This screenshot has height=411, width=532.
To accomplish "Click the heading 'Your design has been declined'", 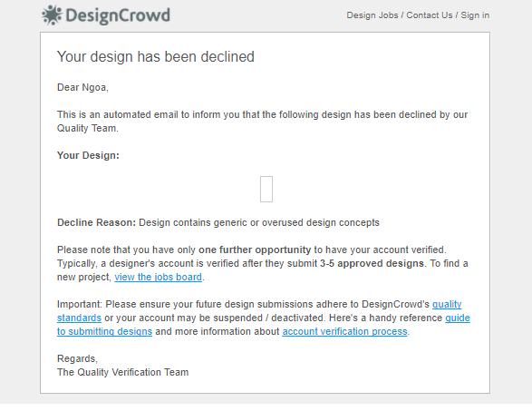I will click(x=155, y=57).
